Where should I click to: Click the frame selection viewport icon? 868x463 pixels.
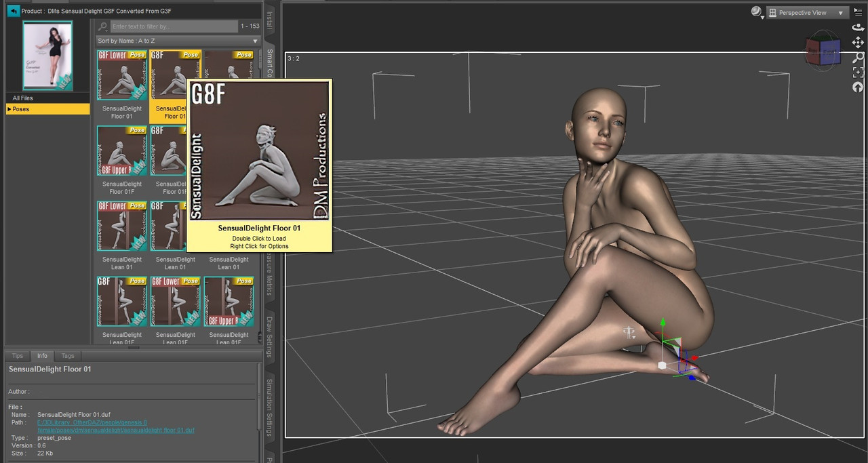click(858, 73)
